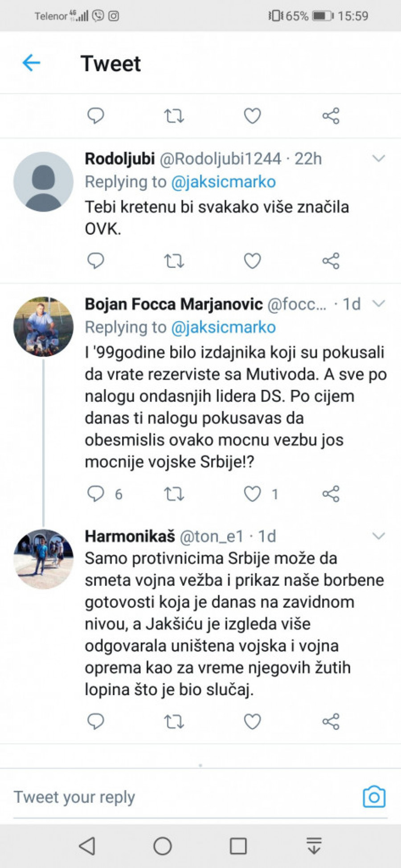Expand options chevron on Rodoljubi's tweet
Viewport: 401px width, 868px height.
point(378,158)
